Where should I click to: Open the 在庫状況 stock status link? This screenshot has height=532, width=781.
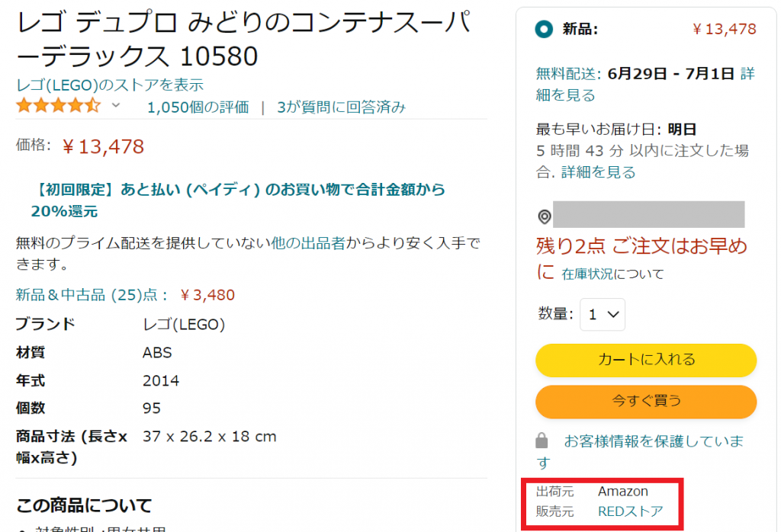tap(587, 274)
